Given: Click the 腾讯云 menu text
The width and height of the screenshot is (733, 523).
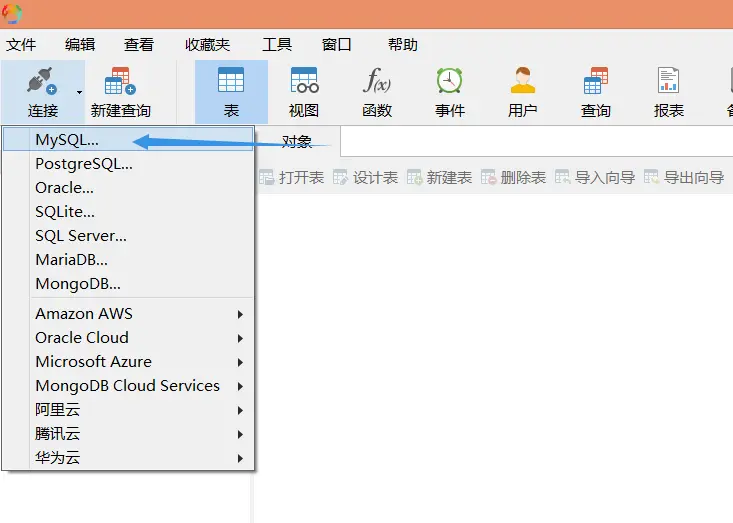Looking at the screenshot, I should [57, 434].
